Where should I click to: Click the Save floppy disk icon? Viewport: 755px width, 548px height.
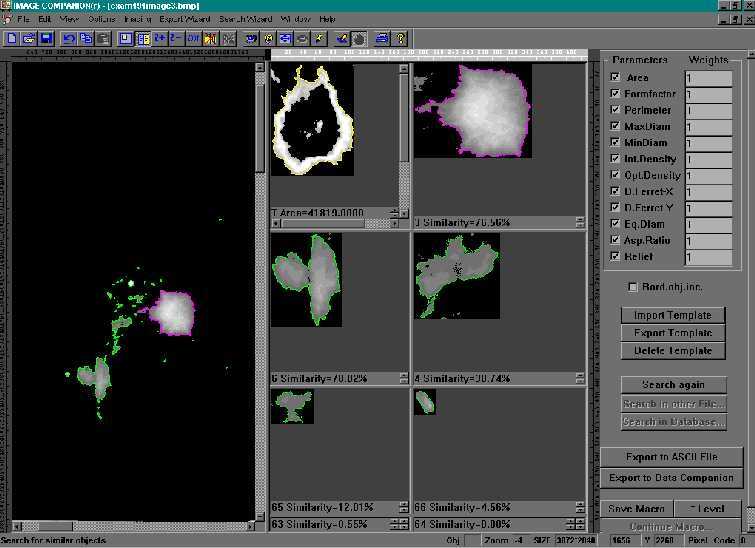point(46,38)
